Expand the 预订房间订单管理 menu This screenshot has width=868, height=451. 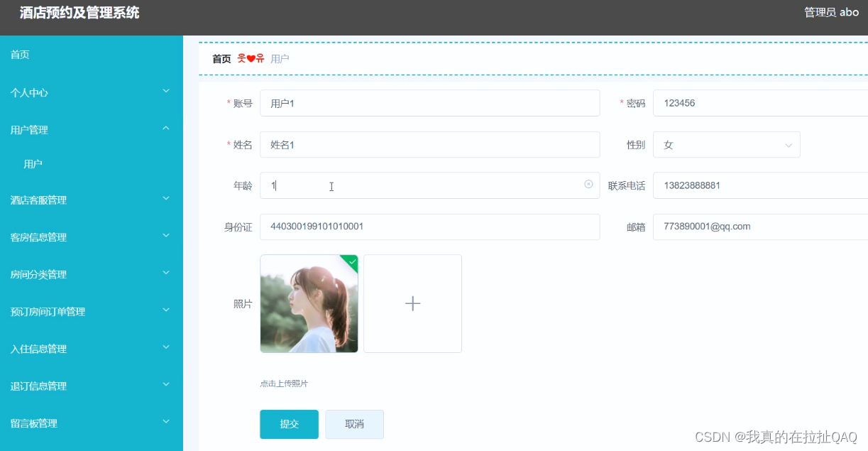(166, 310)
